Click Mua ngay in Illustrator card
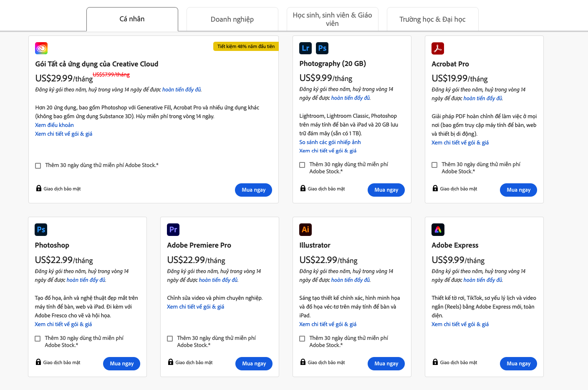The width and height of the screenshot is (588, 390). (386, 364)
